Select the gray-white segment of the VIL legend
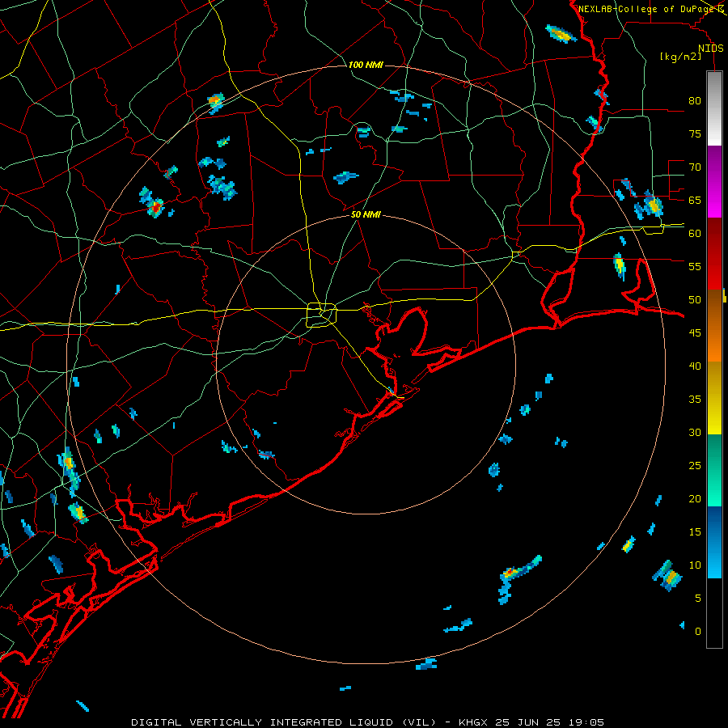Viewport: 728px width, 728px height. (714, 108)
